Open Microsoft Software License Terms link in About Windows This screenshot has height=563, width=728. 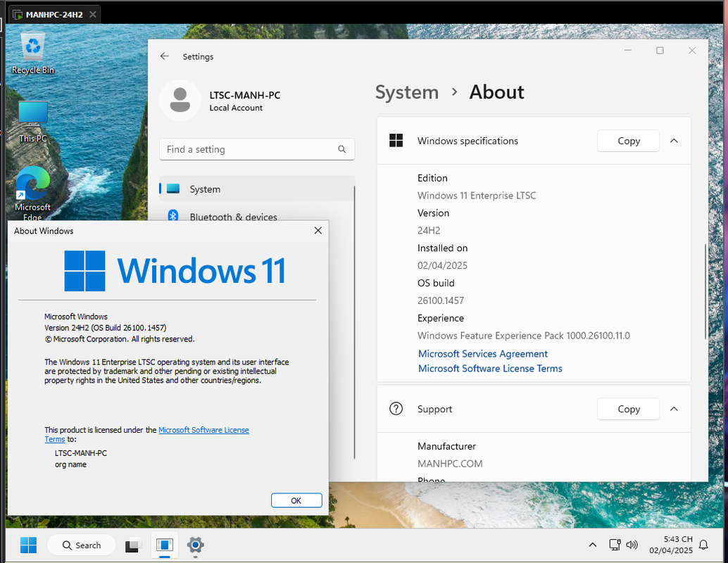point(203,430)
